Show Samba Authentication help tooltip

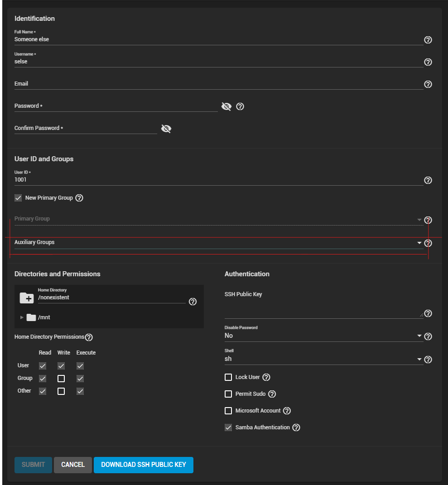pyautogui.click(x=296, y=427)
